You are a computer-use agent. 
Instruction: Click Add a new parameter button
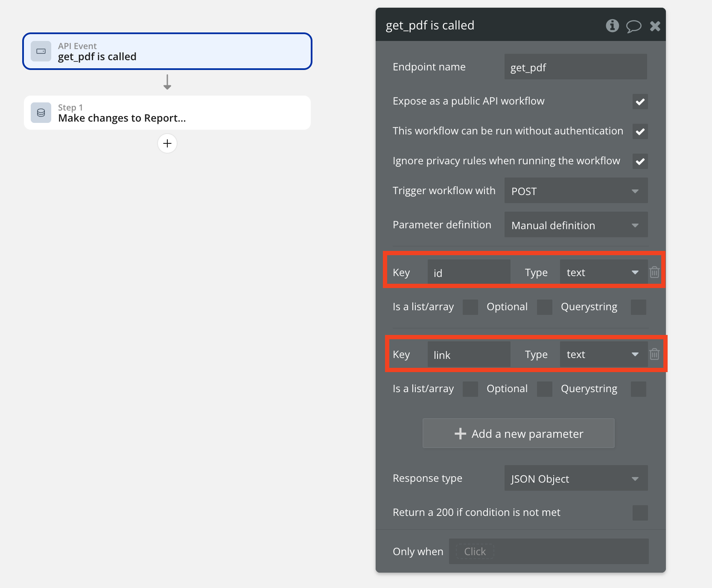tap(518, 434)
